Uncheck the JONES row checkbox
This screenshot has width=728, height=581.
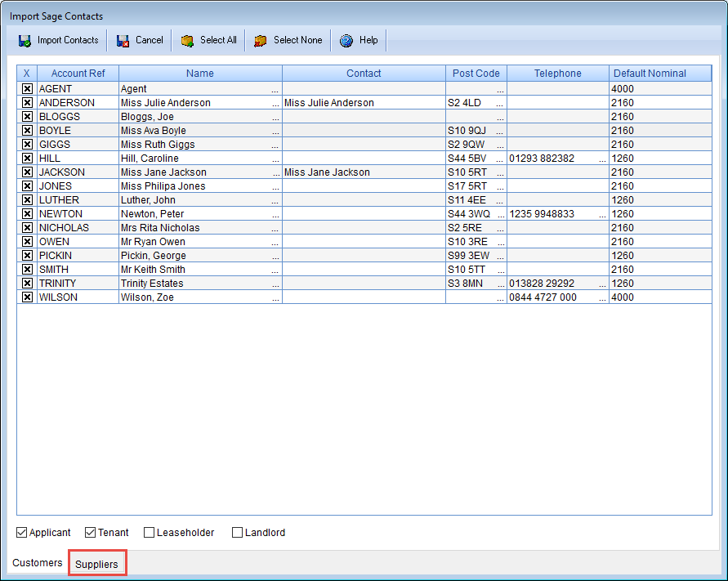28,186
